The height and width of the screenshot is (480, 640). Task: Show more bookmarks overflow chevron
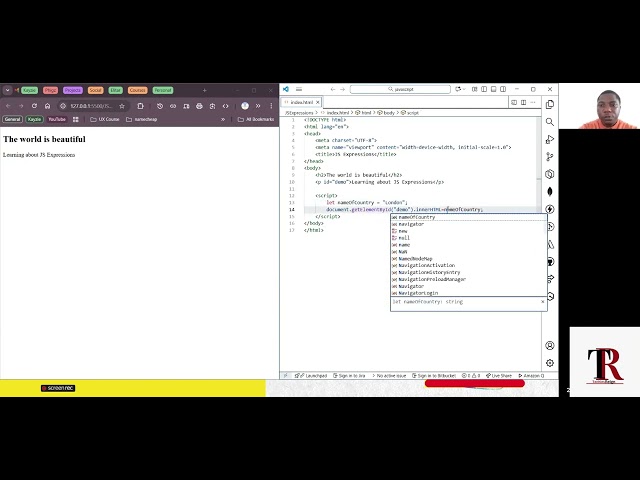[223, 120]
